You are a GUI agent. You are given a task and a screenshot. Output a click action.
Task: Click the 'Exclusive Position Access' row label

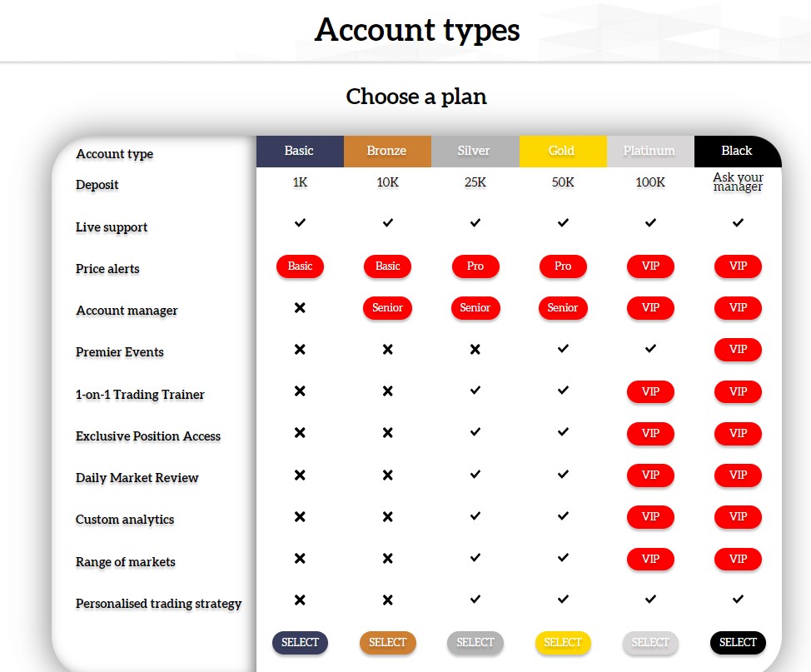(x=148, y=436)
